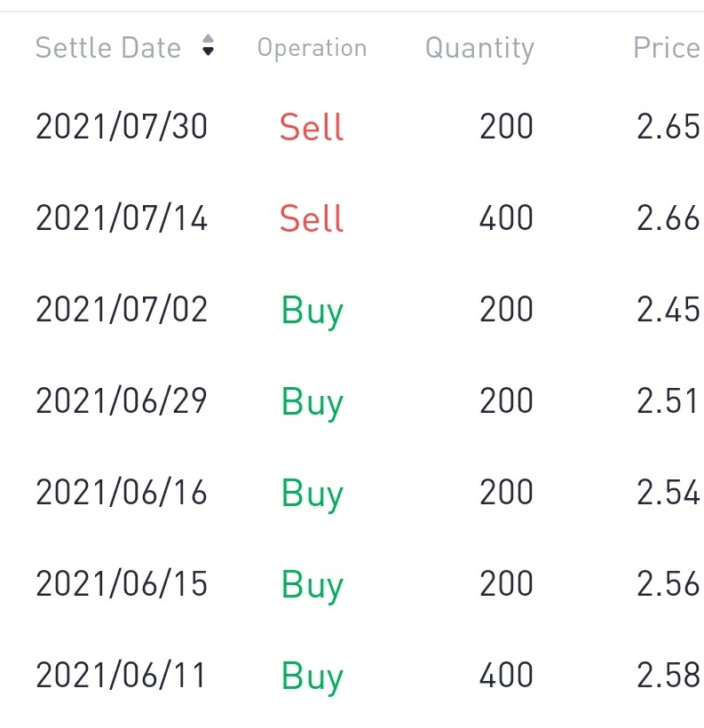704x728 pixels.
Task: Click the 2021/06/29 settle date
Action: [122, 401]
